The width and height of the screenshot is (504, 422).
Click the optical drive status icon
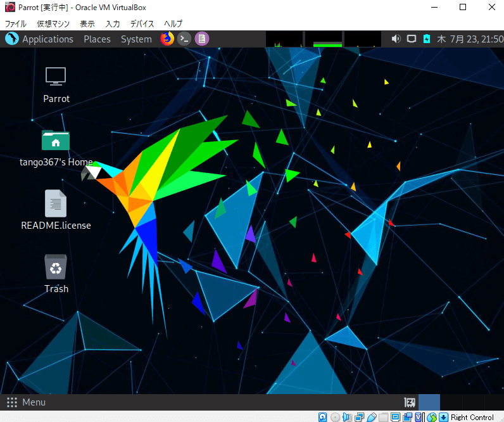(335, 417)
